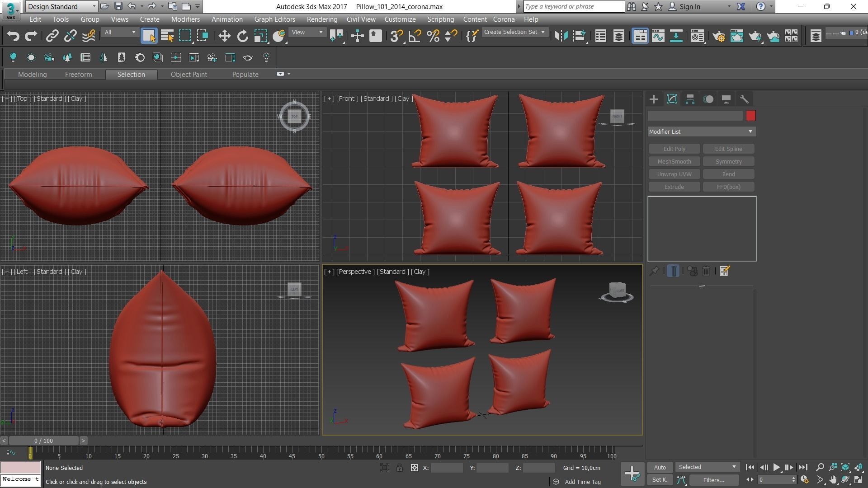
Task: Toggle Angle Snap
Action: [415, 36]
